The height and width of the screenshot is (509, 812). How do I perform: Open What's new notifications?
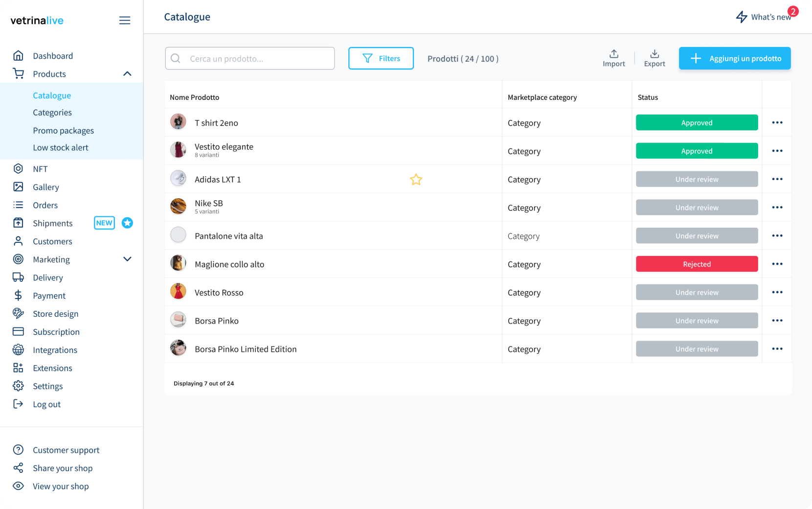coord(765,17)
